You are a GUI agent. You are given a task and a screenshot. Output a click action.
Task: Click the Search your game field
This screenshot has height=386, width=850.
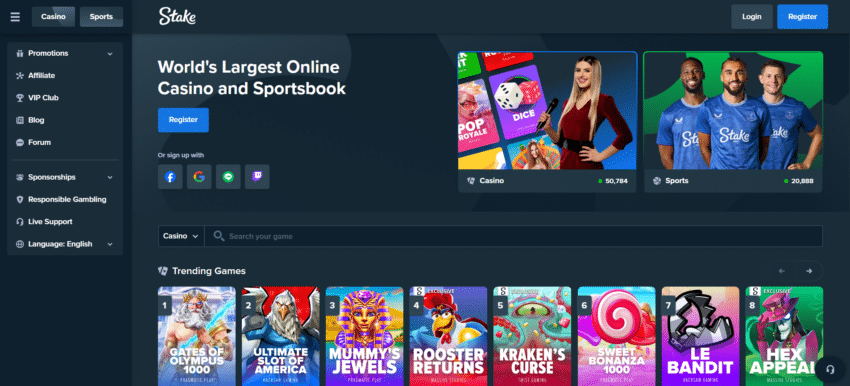click(x=513, y=236)
